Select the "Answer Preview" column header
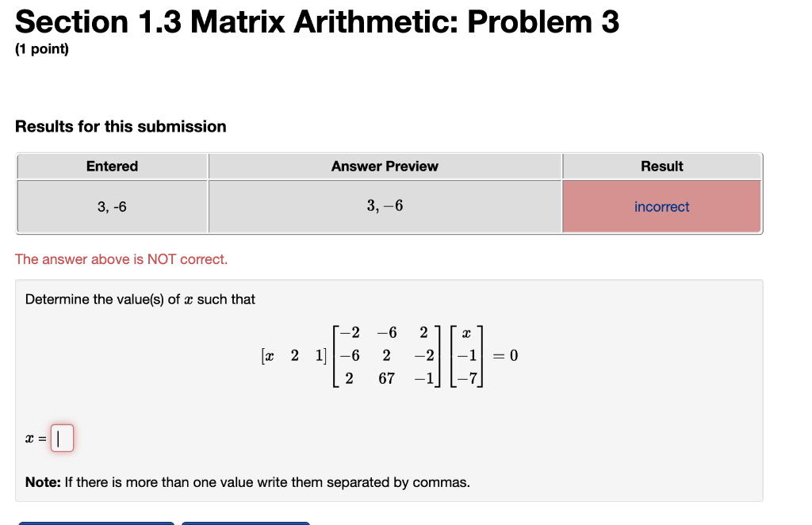Viewport: 812px width, 525px height. click(385, 166)
